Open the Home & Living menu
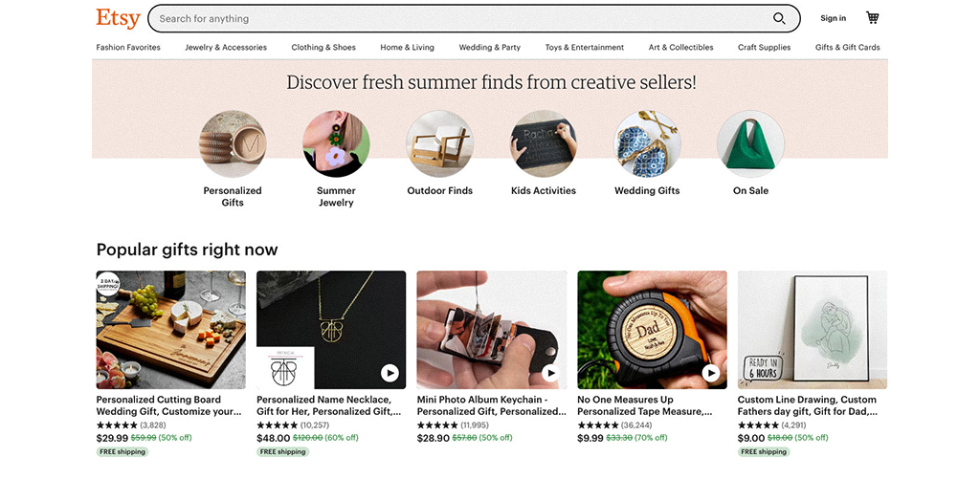This screenshot has width=980, height=479. 407,47
